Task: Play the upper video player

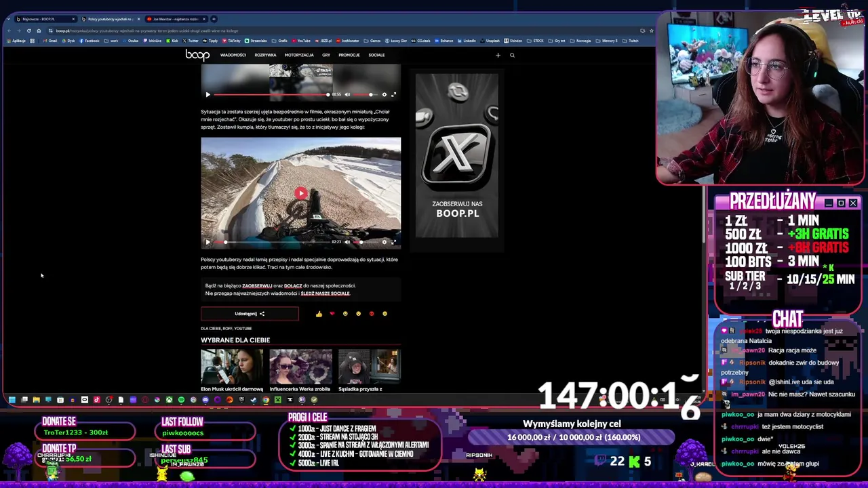Action: [x=208, y=95]
